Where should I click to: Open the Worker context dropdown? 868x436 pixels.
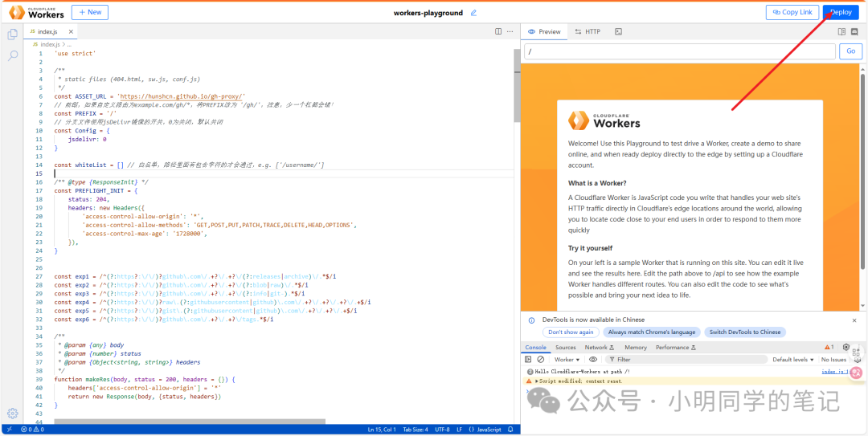tap(567, 359)
